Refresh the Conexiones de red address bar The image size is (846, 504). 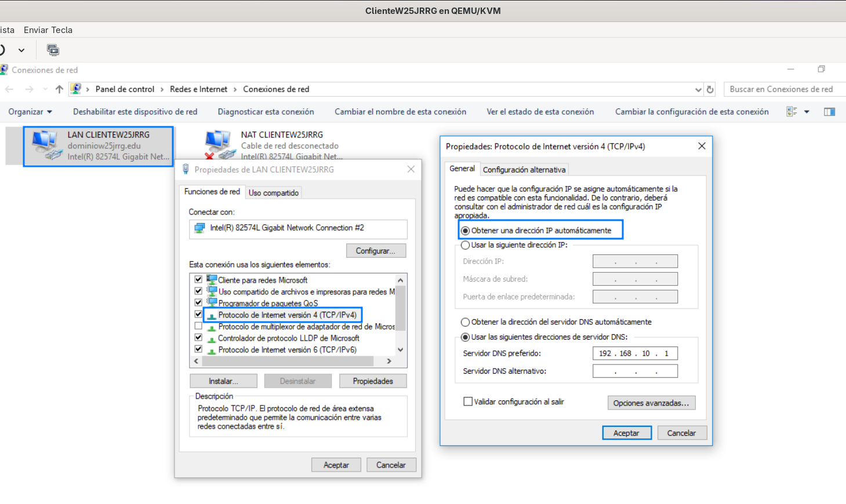710,89
